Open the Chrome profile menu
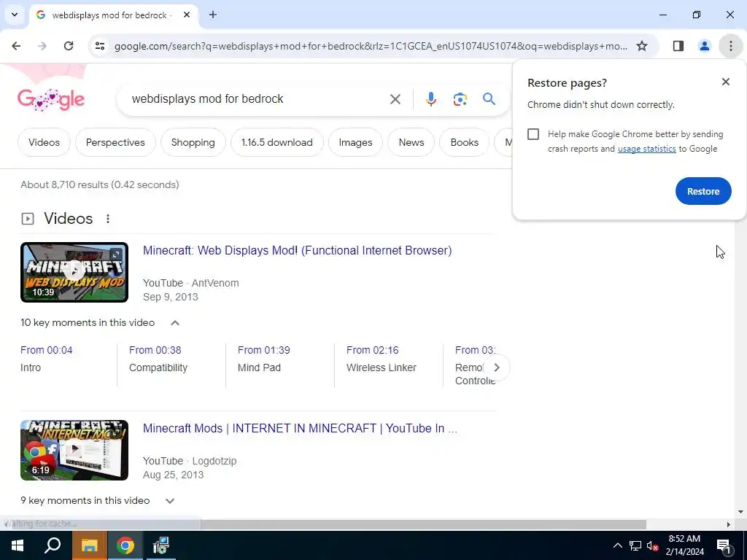The image size is (747, 560). coord(704,46)
